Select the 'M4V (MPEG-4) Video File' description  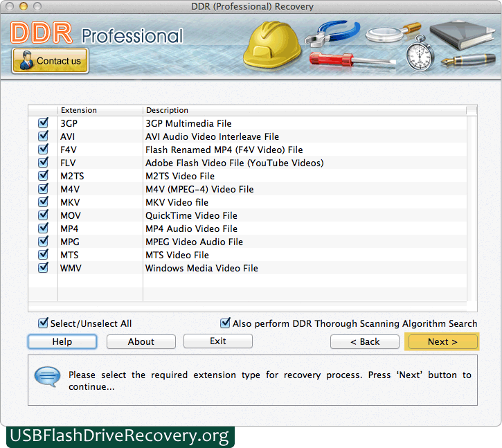coord(199,189)
